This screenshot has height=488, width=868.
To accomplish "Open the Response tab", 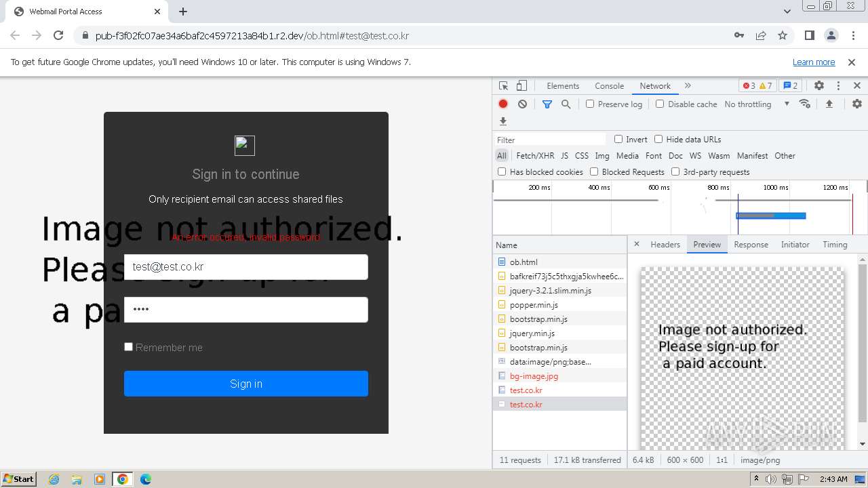I will (x=751, y=245).
